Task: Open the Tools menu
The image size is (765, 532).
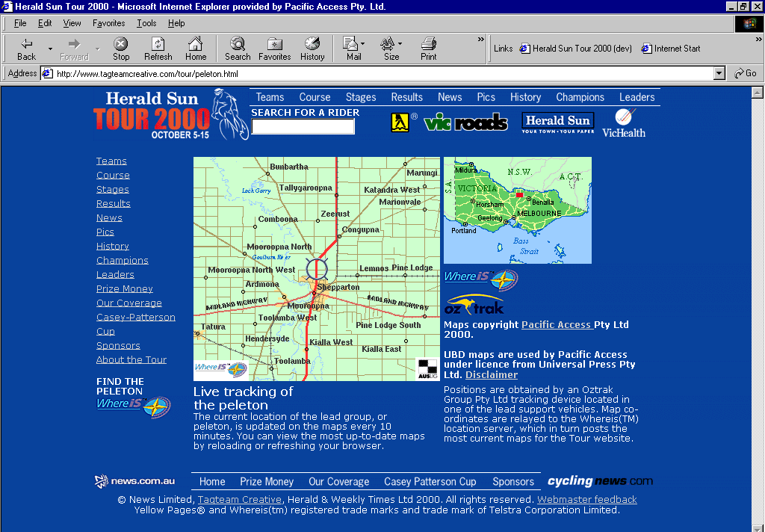Action: click(x=146, y=23)
